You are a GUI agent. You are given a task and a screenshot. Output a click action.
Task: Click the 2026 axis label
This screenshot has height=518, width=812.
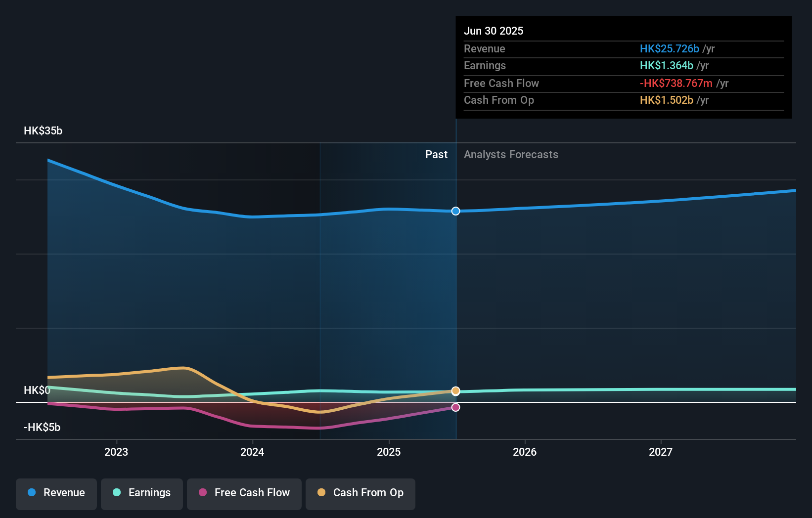(x=525, y=451)
